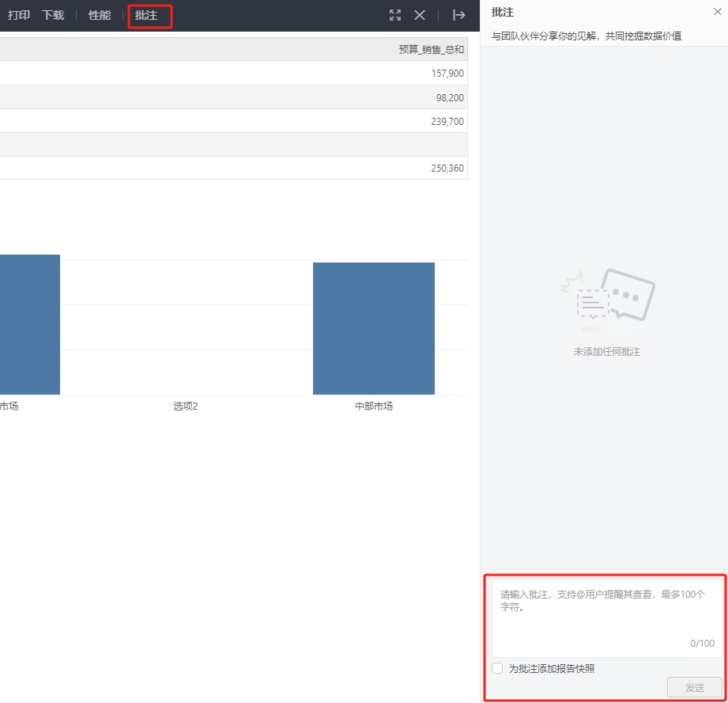The width and height of the screenshot is (728, 703).
Task: Click the X icon in the dark toolbar
Action: tap(420, 15)
